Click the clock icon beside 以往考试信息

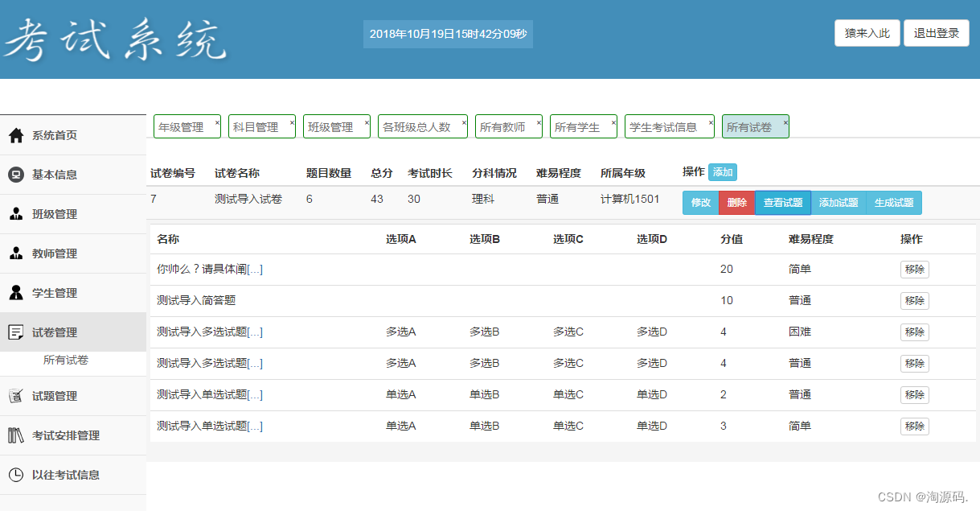16,475
